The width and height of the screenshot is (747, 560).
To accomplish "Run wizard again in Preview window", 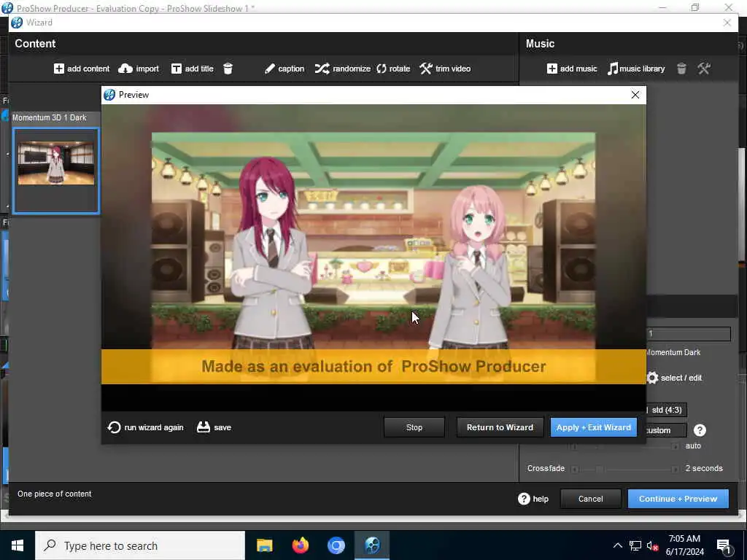I will click(x=146, y=427).
